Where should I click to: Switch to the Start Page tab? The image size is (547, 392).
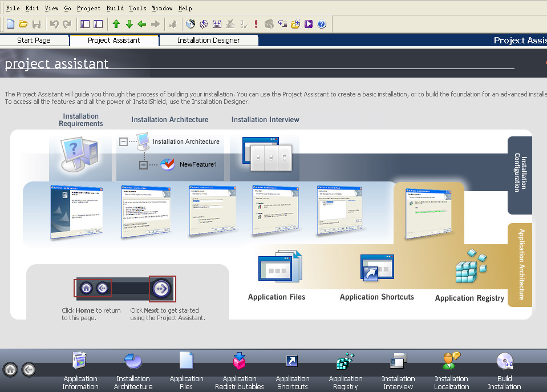tap(34, 40)
